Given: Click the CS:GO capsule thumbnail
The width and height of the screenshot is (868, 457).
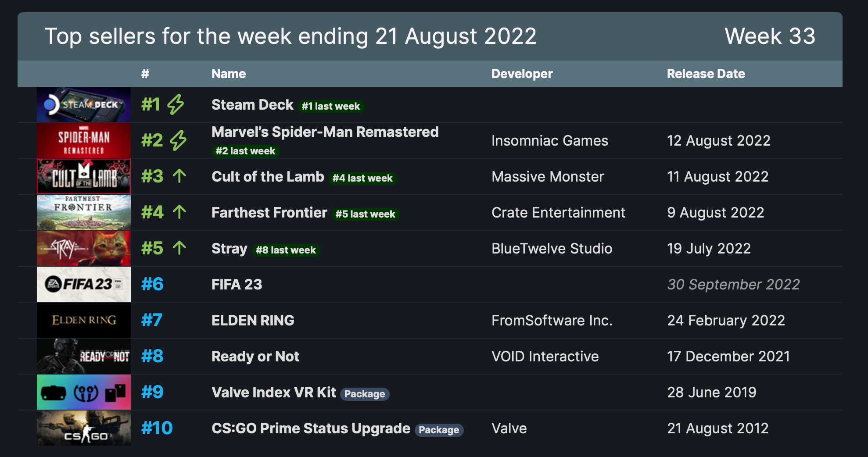Looking at the screenshot, I should tap(83, 428).
